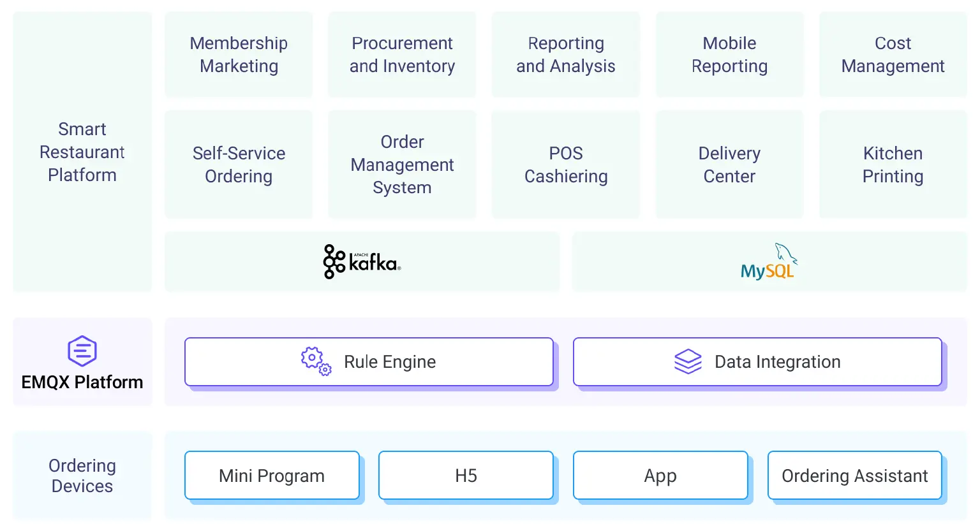Click the Order Management System tile
980x531 pixels.
[402, 164]
